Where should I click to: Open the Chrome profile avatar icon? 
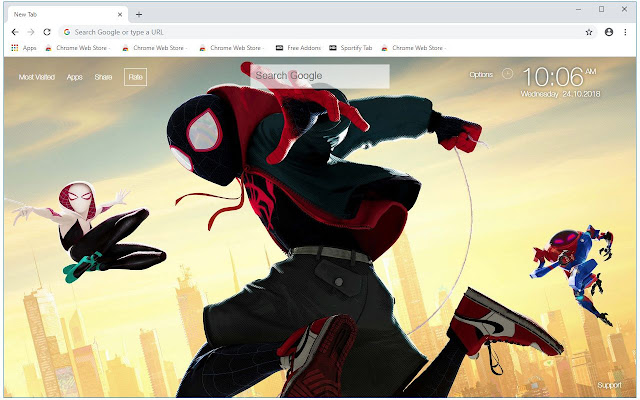coord(609,32)
